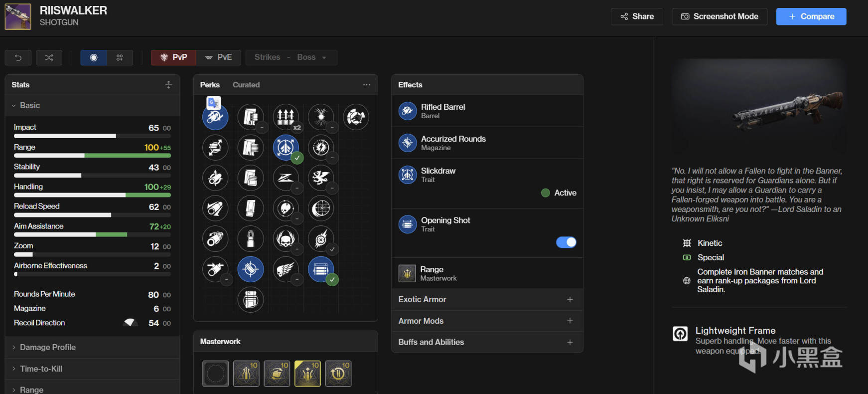Click the Stats panel expand arrows icon
This screenshot has height=394, width=868.
click(x=168, y=85)
